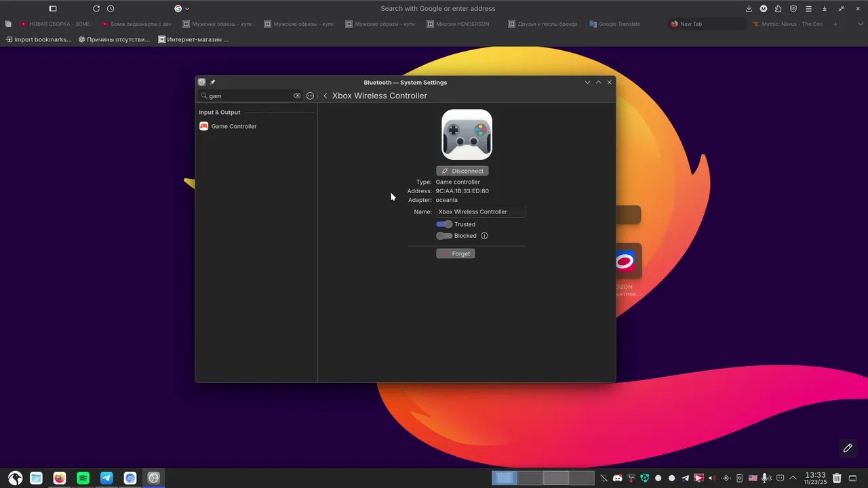Click the pencil customize icon on New Tab
This screenshot has height=488, width=868.
click(x=848, y=448)
